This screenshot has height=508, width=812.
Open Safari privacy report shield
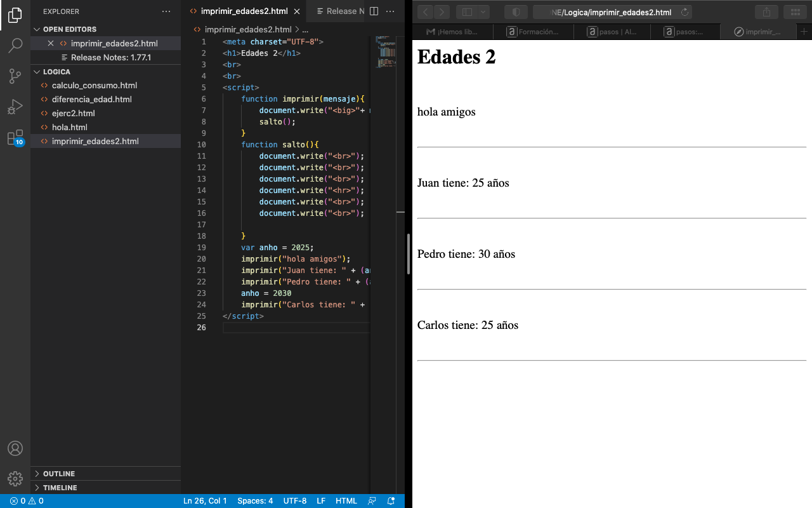[516, 12]
